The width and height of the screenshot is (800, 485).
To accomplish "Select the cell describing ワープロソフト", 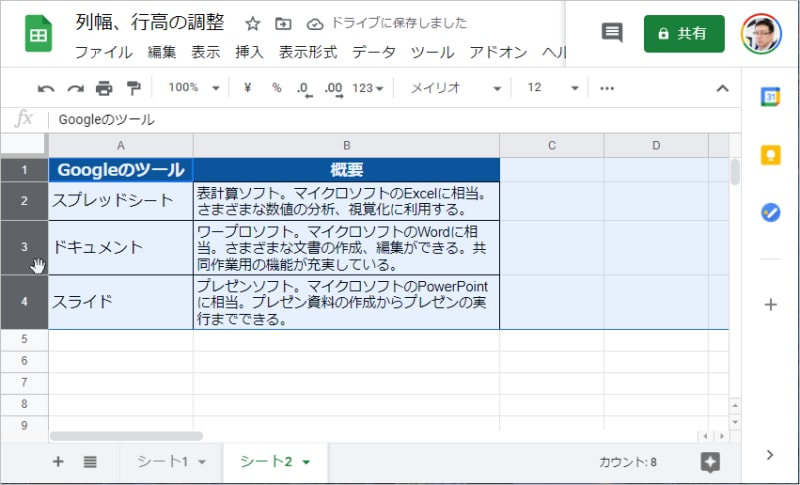I will coord(346,248).
